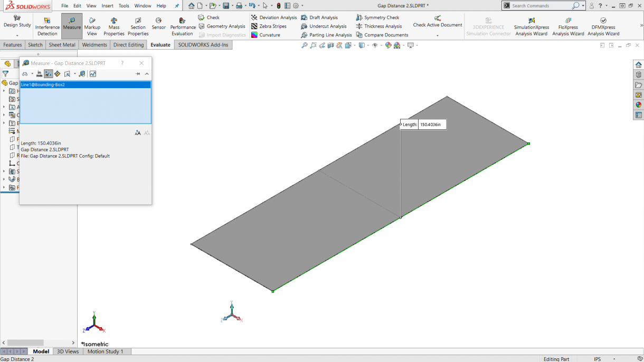
Task: Click the Search Commands input field
Action: coord(541,6)
